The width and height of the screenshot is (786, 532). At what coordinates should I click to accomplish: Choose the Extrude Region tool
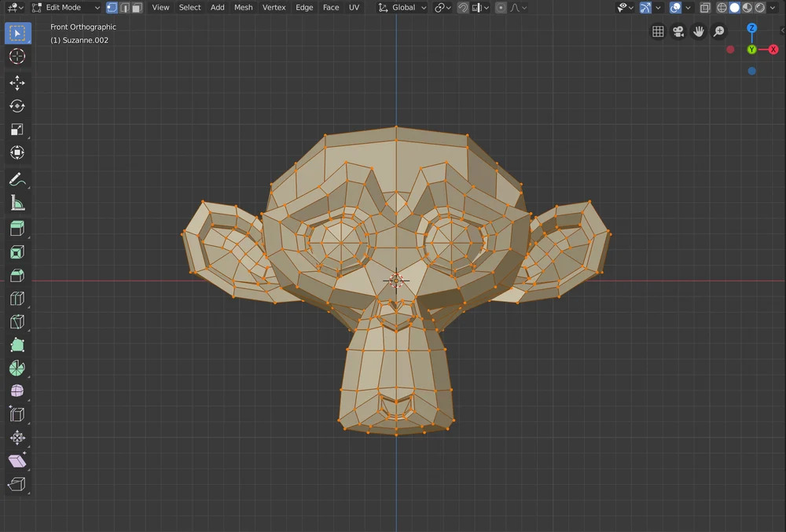pos(17,229)
